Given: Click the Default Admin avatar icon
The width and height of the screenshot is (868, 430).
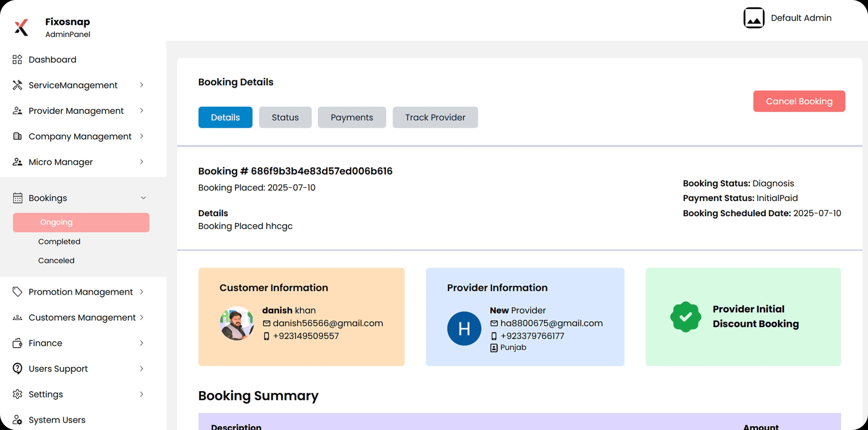Looking at the screenshot, I should [754, 18].
